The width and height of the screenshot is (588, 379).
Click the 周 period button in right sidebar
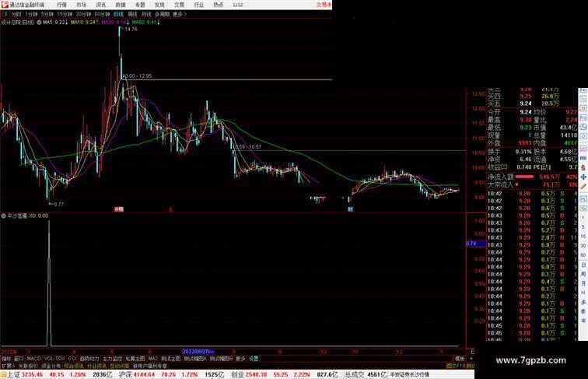[x=583, y=274]
